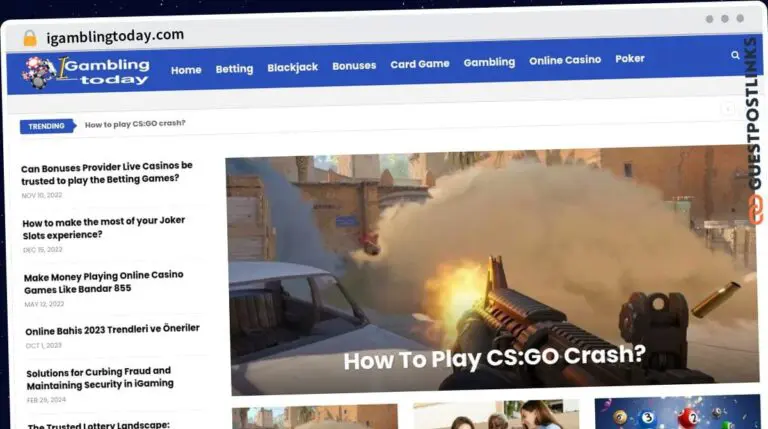Click the trending ticker next arrow

728,110
